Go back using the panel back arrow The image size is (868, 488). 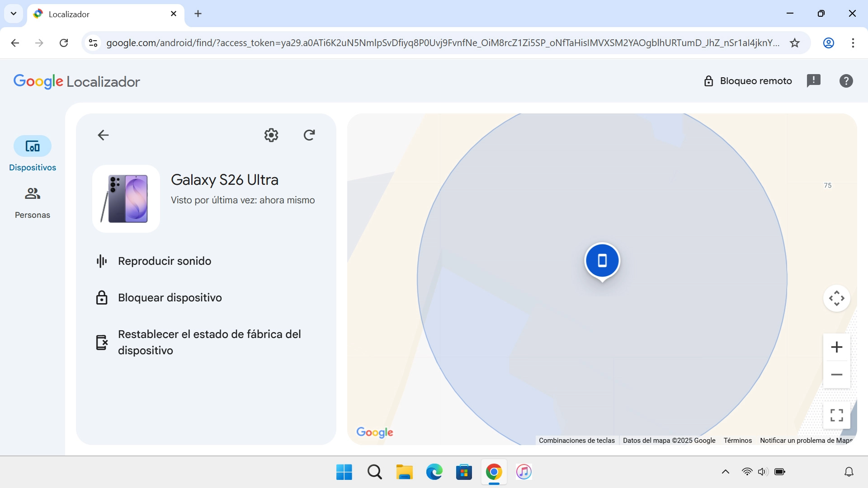(103, 135)
